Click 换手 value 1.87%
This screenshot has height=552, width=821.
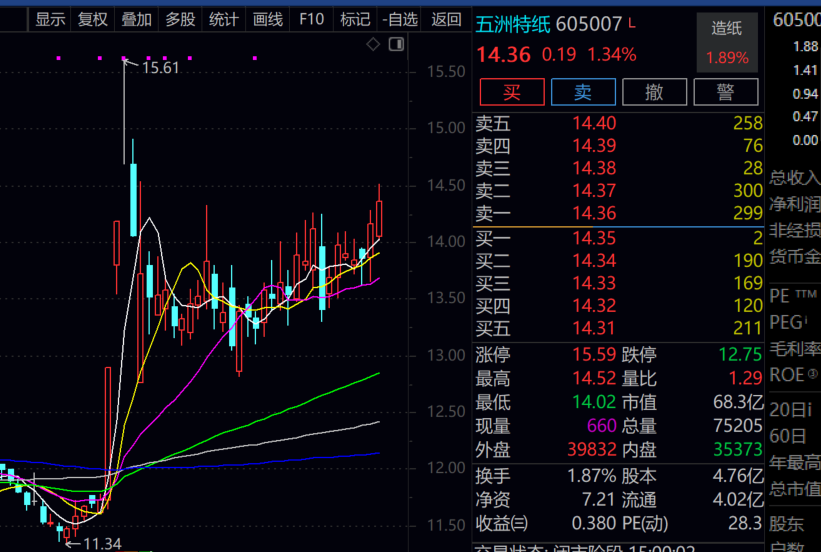click(592, 476)
